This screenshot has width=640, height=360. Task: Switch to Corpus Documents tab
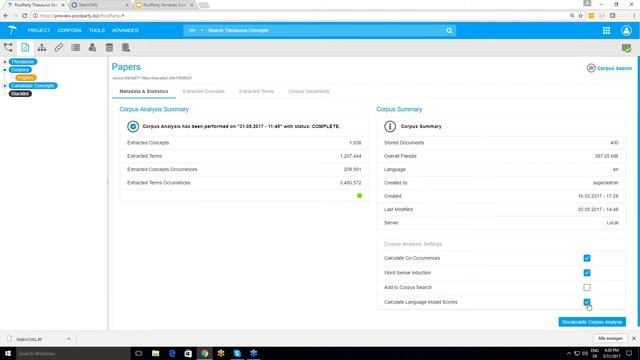pos(309,91)
